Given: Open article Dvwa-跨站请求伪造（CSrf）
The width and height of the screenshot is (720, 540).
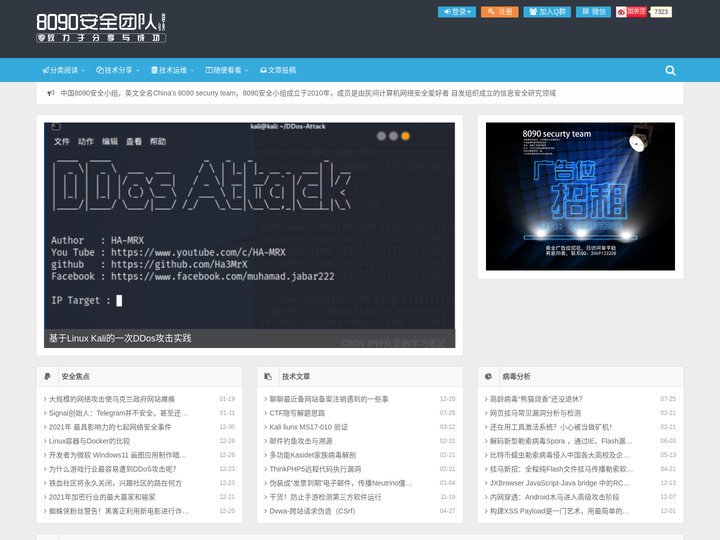Looking at the screenshot, I should pyautogui.click(x=312, y=511).
